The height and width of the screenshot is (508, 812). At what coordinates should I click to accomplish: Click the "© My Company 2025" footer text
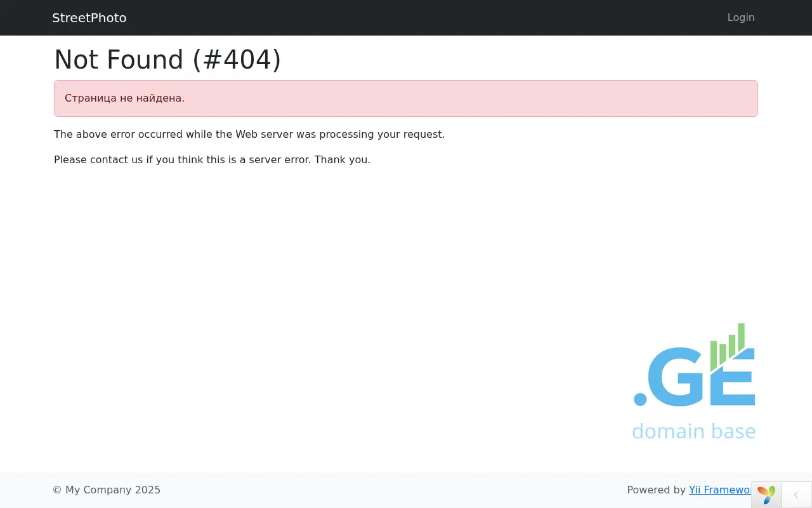click(x=107, y=490)
